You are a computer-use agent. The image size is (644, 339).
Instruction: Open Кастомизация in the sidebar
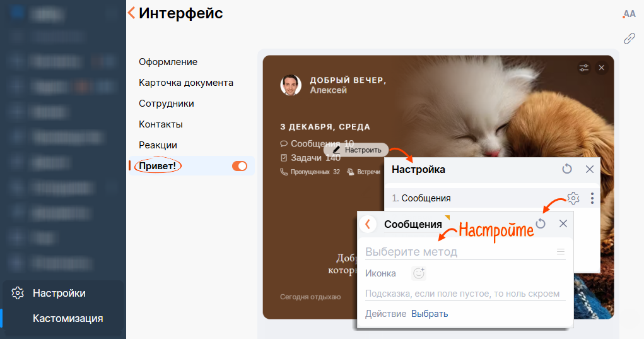tap(67, 318)
